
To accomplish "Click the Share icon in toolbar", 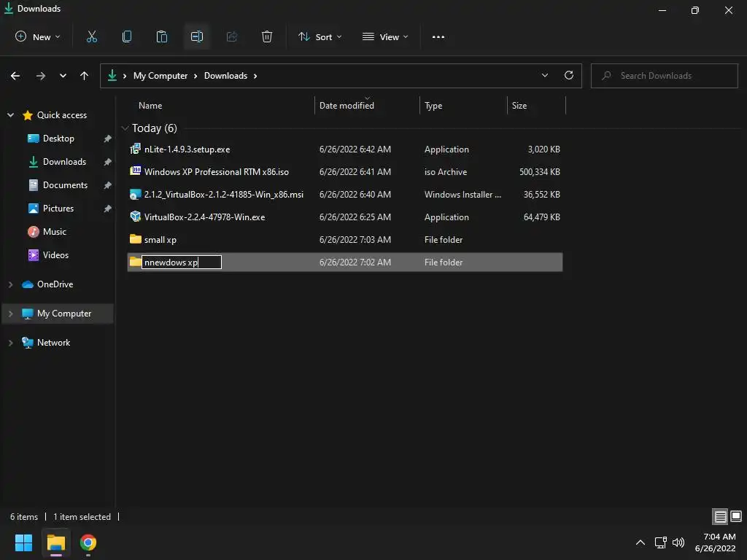I will 232,36.
